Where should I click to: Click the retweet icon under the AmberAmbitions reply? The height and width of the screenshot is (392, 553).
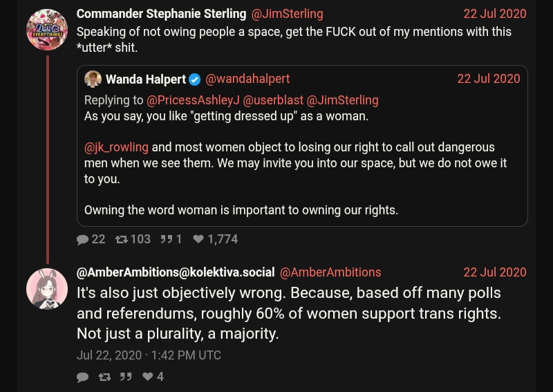click(x=104, y=377)
